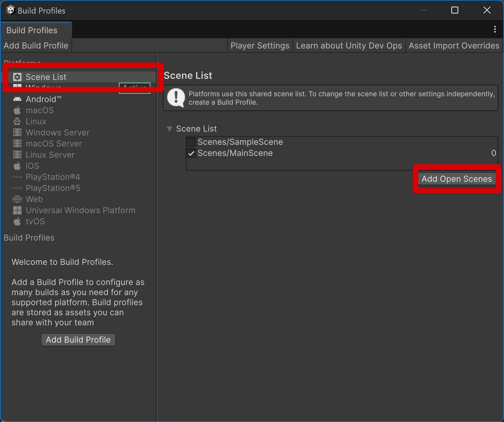Select the Scenes/MainScene row text
This screenshot has width=504, height=422.
[x=235, y=153]
